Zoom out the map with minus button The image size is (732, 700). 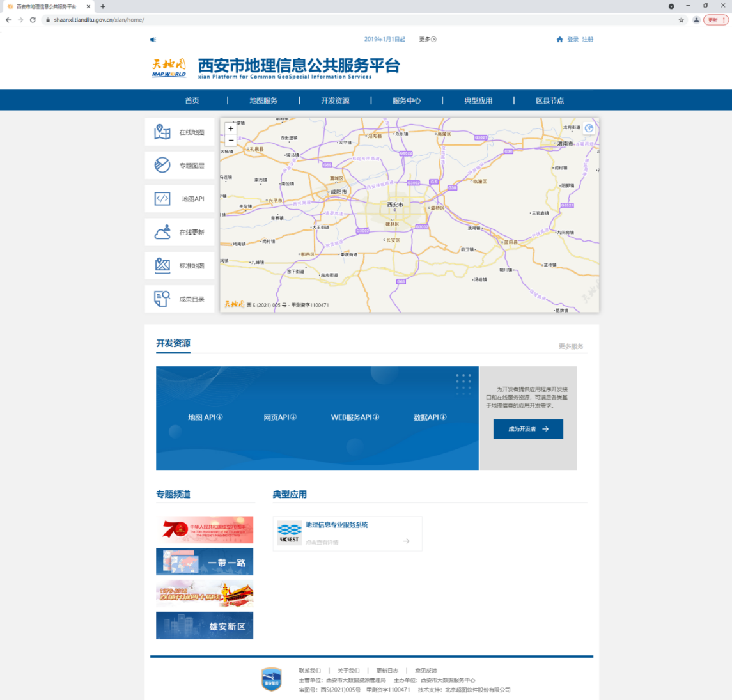click(231, 140)
